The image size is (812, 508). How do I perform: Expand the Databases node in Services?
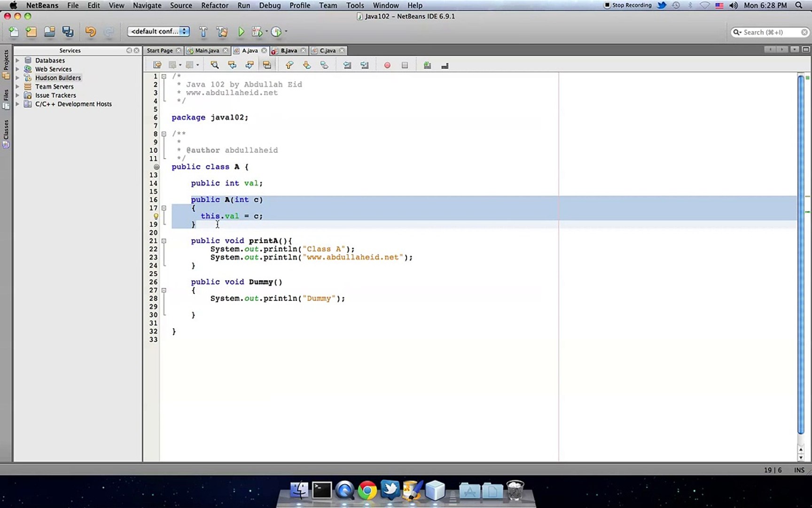[19, 60]
